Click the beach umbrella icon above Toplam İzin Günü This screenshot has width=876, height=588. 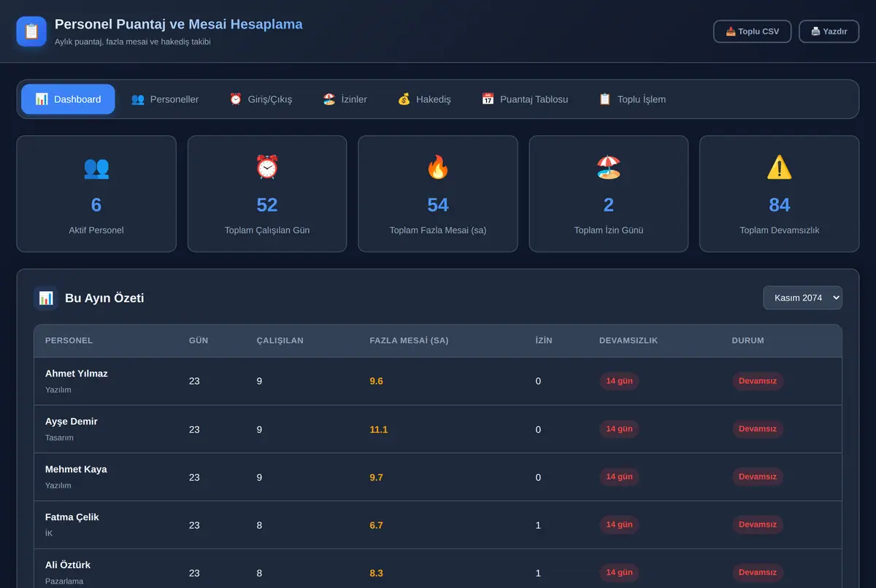point(609,168)
